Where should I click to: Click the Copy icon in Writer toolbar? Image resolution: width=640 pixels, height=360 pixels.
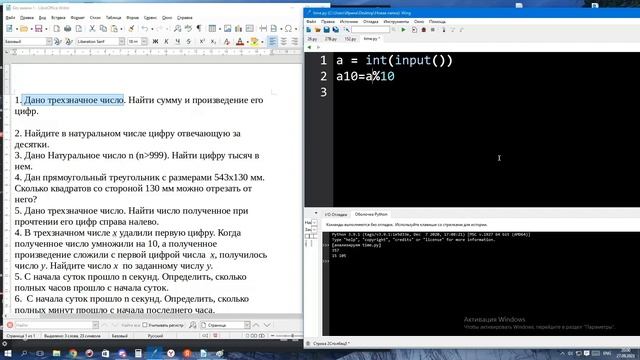(x=103, y=29)
